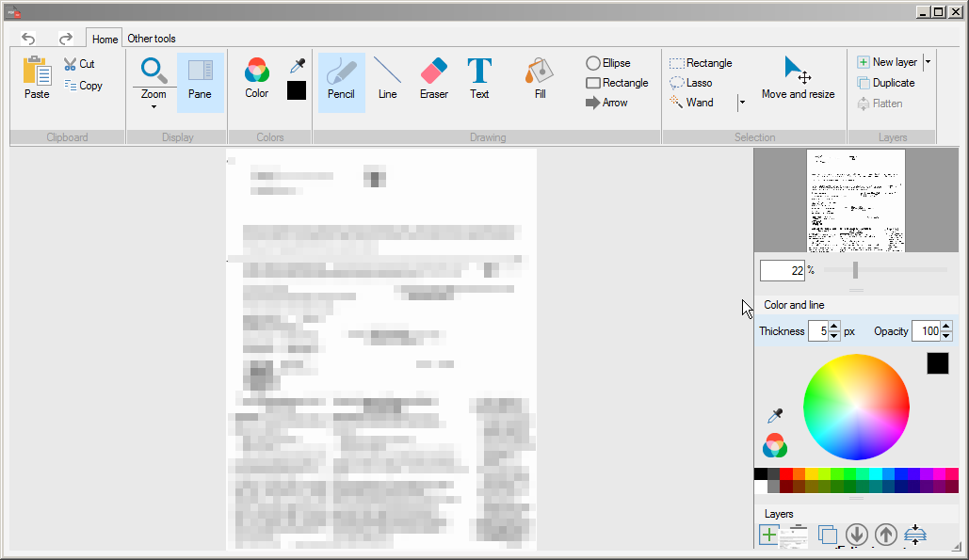Image resolution: width=969 pixels, height=560 pixels.
Task: Open the Home ribbon tab
Action: click(x=104, y=39)
